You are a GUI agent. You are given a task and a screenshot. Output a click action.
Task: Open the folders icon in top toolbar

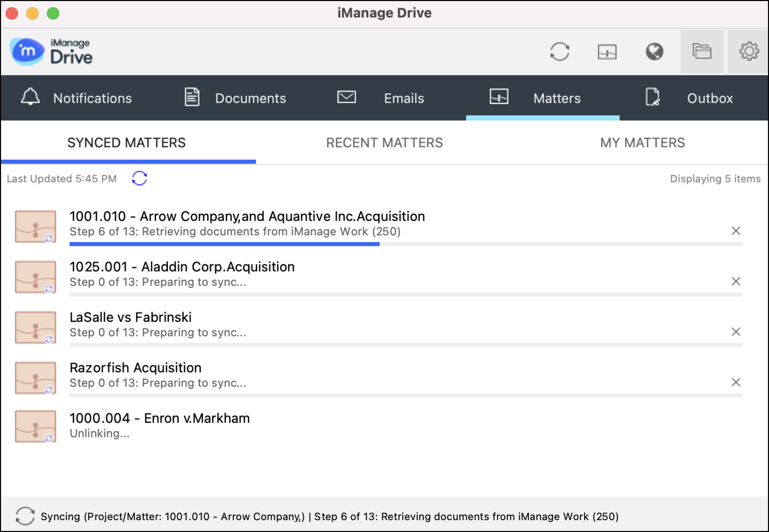[701, 52]
